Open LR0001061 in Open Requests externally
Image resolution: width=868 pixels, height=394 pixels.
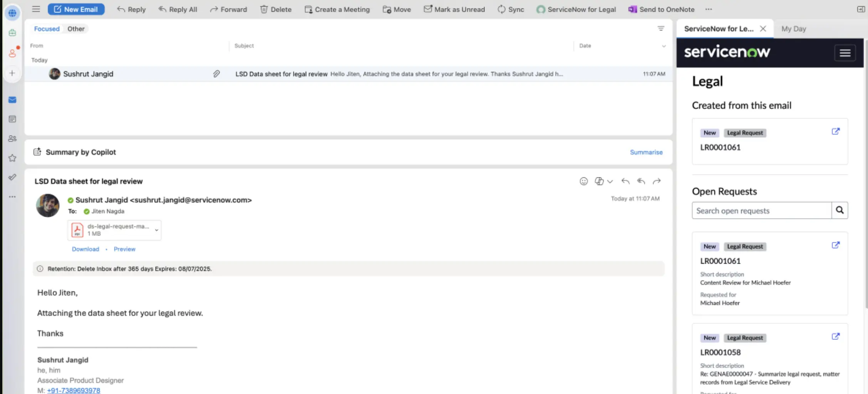[835, 245]
